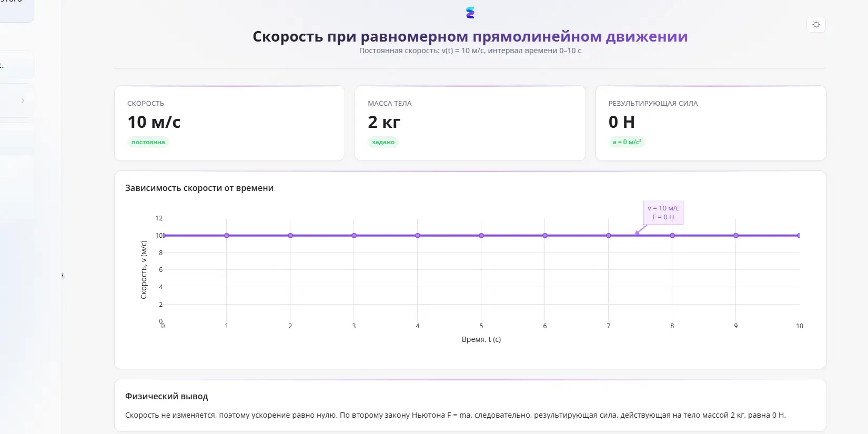
Task: Click the green 'постоянна' badge
Action: tap(148, 142)
